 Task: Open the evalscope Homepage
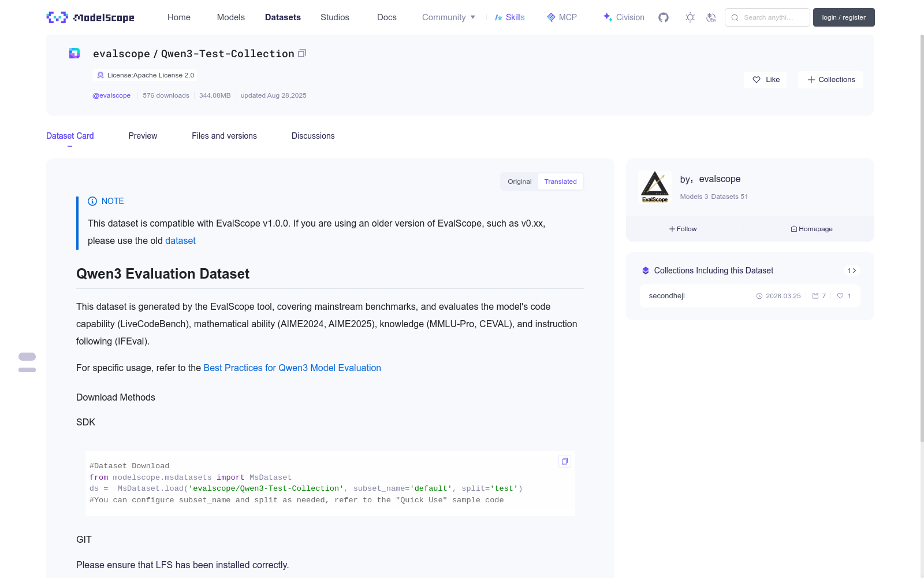click(x=811, y=229)
